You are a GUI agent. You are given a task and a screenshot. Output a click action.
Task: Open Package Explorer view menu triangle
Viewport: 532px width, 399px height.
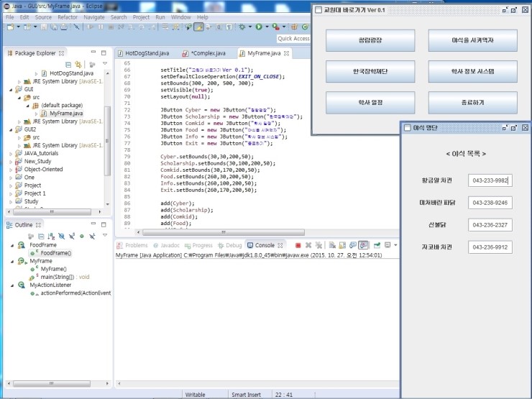pyautogui.click(x=105, y=63)
